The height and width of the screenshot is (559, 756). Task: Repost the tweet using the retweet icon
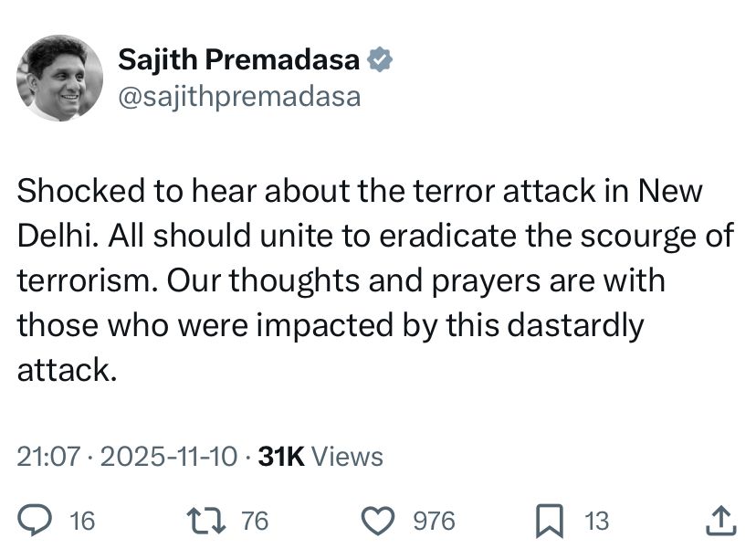pos(205,521)
